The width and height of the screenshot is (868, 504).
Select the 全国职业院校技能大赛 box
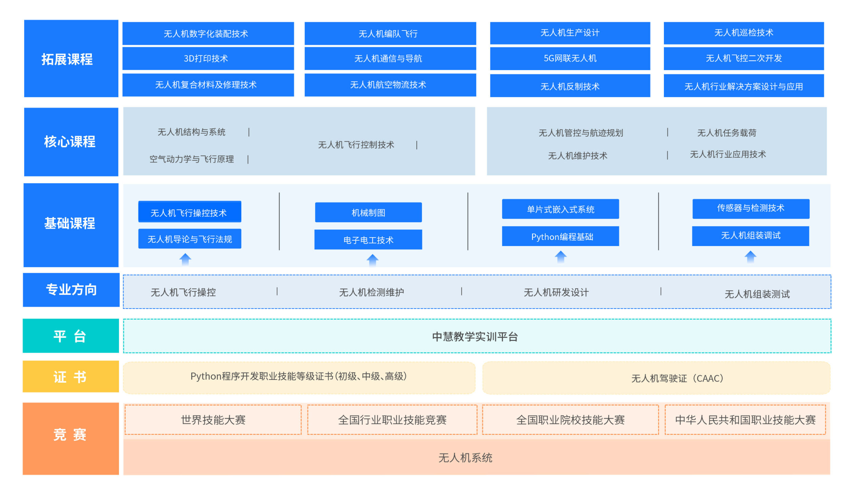click(570, 420)
